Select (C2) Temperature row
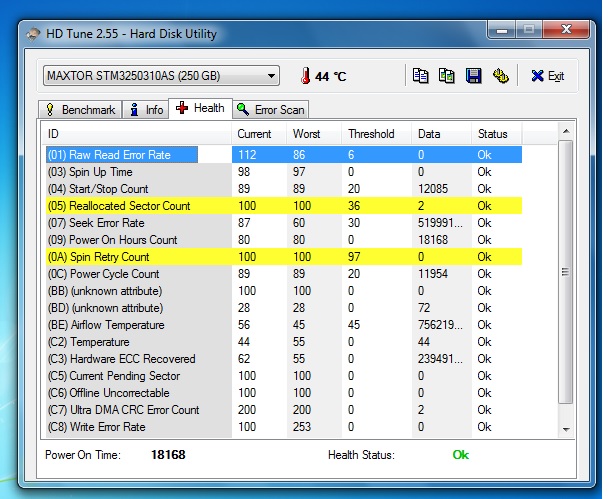Viewport: 614px width, 499px height. pyautogui.click(x=284, y=342)
